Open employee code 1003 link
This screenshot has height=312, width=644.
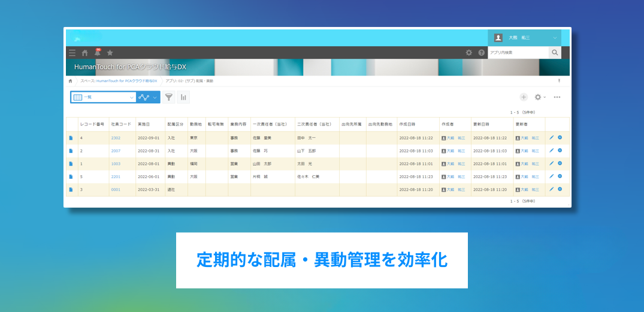click(116, 164)
